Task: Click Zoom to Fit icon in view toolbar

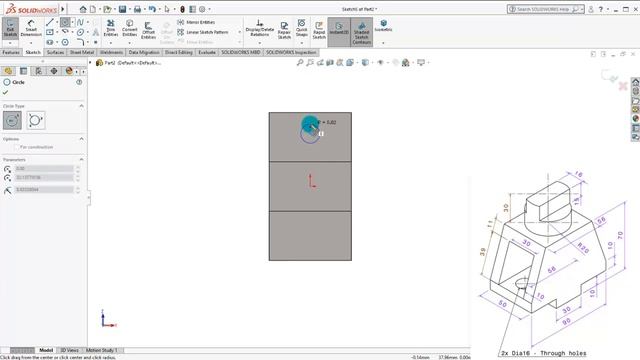Action: (x=300, y=62)
